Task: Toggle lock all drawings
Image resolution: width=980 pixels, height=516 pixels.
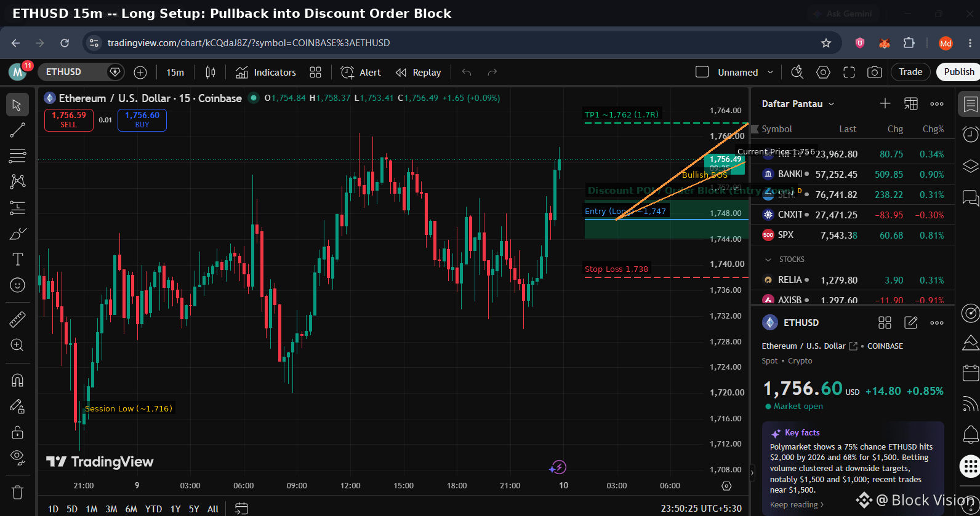Action: (x=17, y=432)
